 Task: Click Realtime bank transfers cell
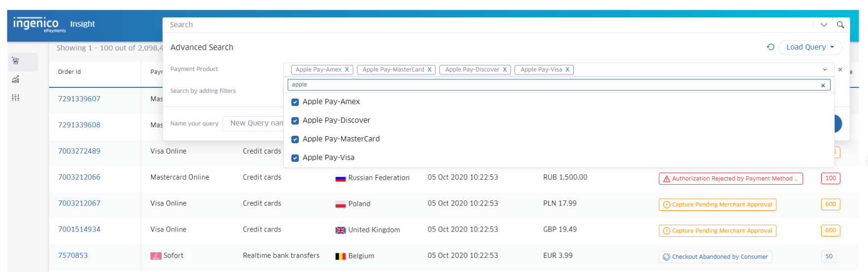click(x=281, y=256)
